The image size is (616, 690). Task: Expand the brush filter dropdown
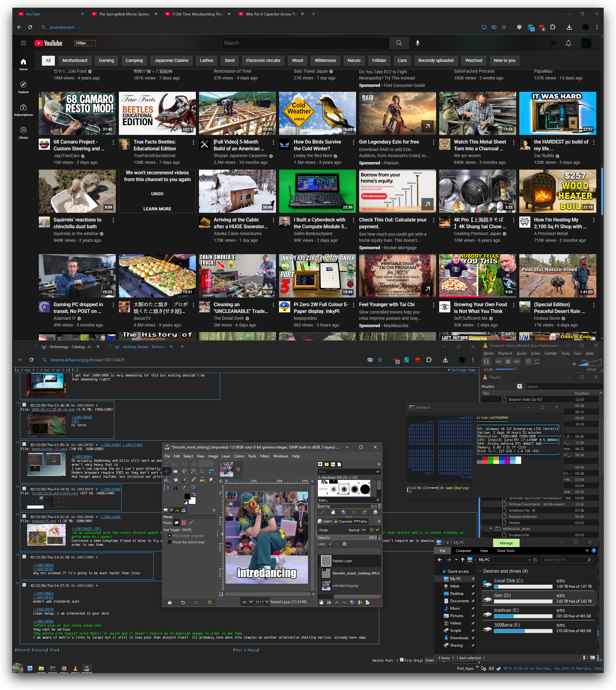378,472
